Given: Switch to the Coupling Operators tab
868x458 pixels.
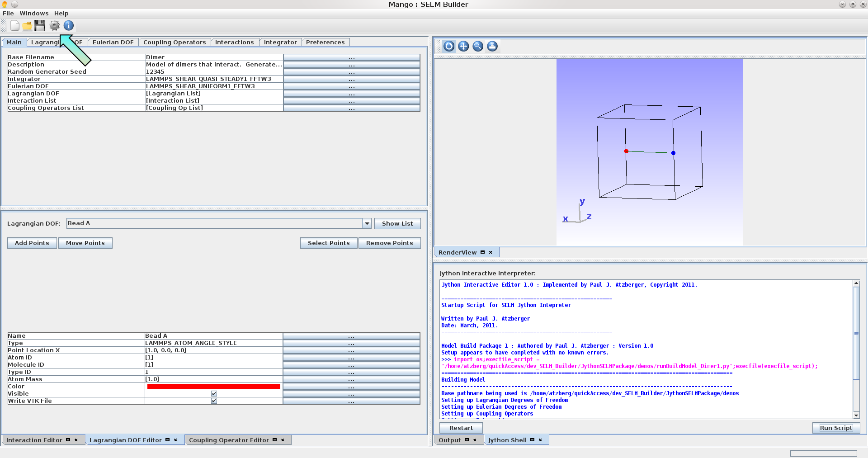Looking at the screenshot, I should pyautogui.click(x=174, y=42).
